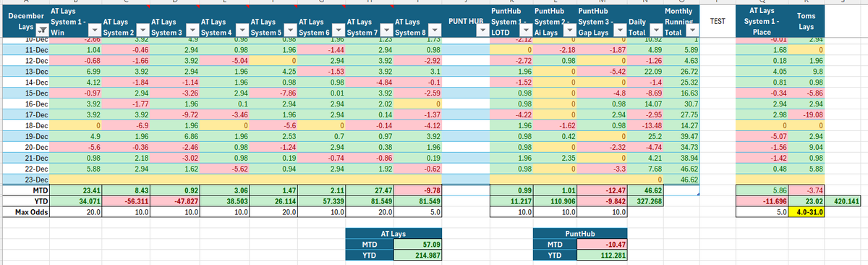Click the 39.47 running total cell
The image size is (868, 265).
(x=681, y=136)
